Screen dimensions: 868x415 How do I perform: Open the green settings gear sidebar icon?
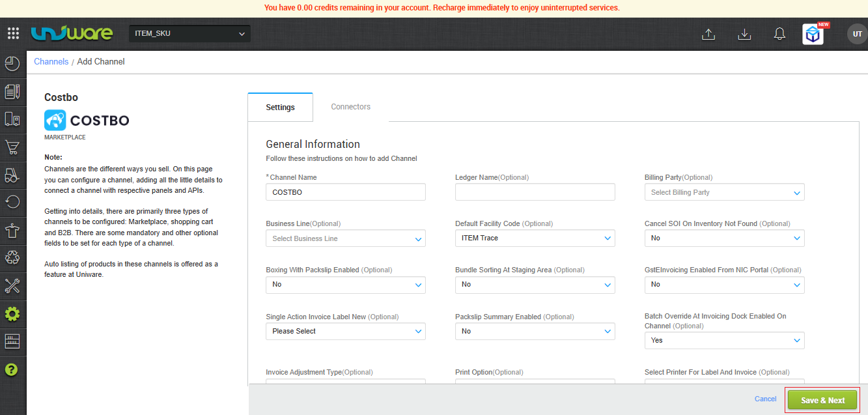(12, 314)
